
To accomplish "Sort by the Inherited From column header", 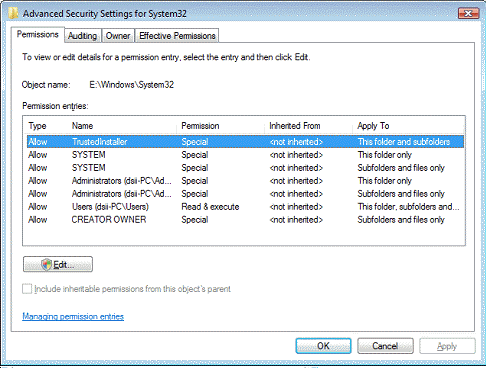I will 309,126.
